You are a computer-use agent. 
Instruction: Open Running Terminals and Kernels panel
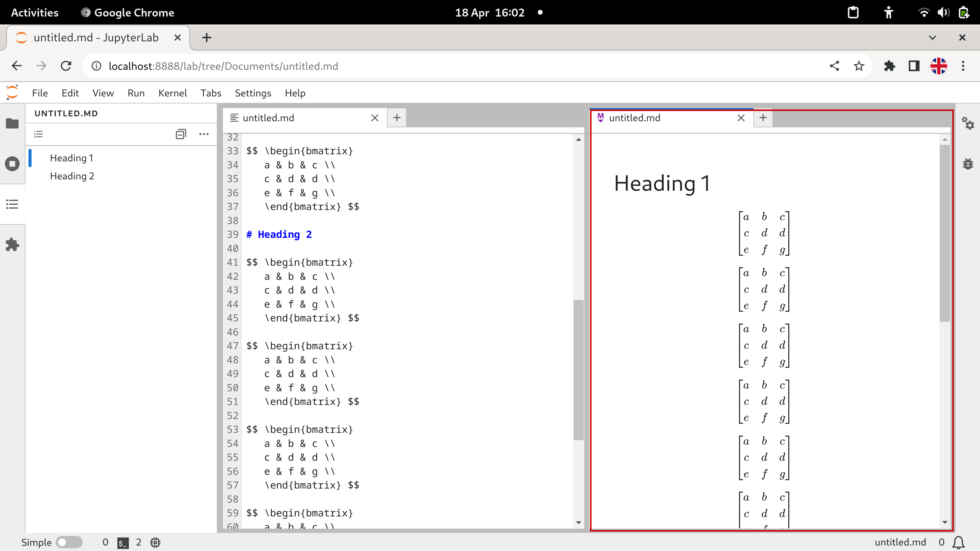(x=12, y=164)
